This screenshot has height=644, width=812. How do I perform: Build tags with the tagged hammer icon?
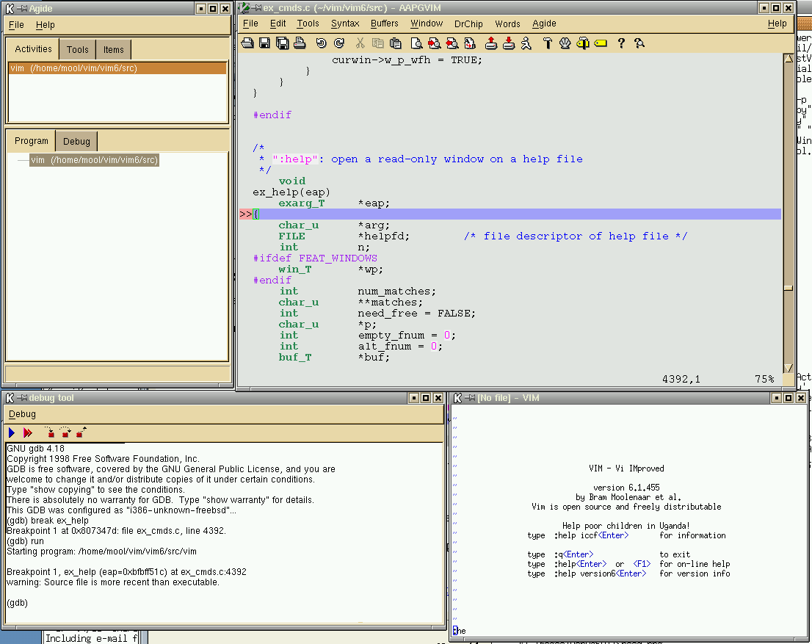click(x=583, y=43)
